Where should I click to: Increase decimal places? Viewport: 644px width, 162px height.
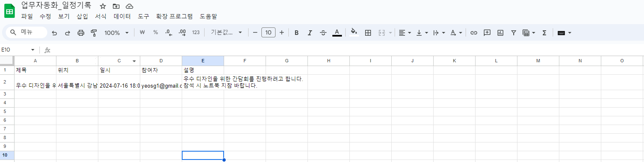(x=182, y=32)
